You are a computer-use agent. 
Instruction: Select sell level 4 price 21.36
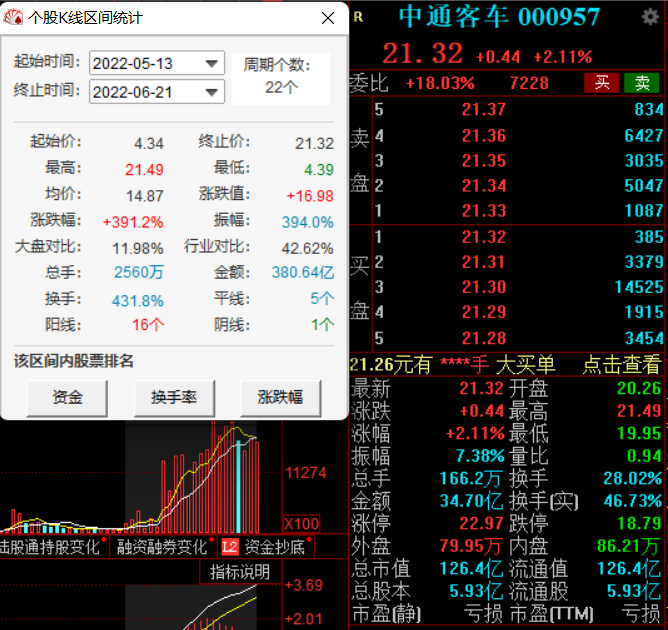(x=484, y=136)
